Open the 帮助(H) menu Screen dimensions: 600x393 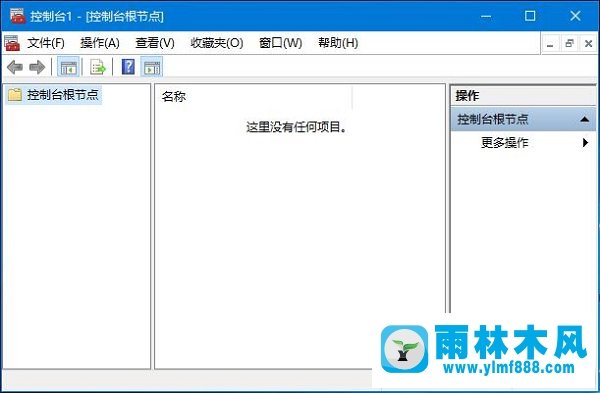[338, 43]
